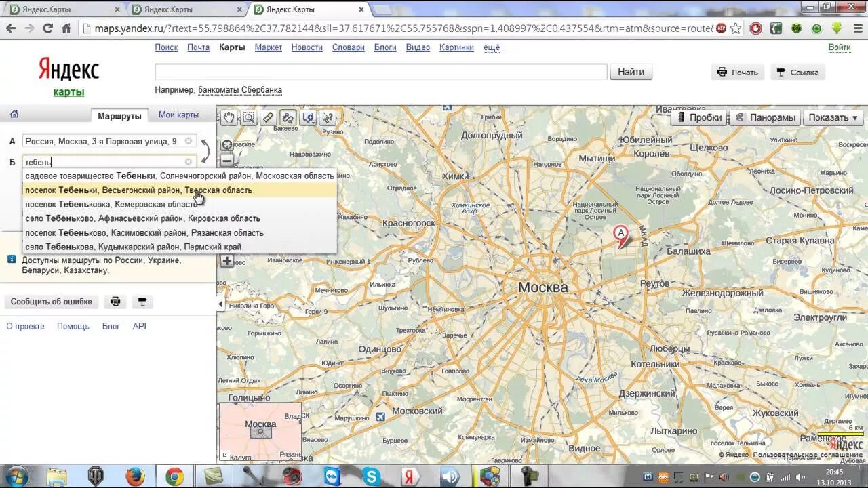Open the Chrome menu button
868x488 pixels.
(x=856, y=28)
